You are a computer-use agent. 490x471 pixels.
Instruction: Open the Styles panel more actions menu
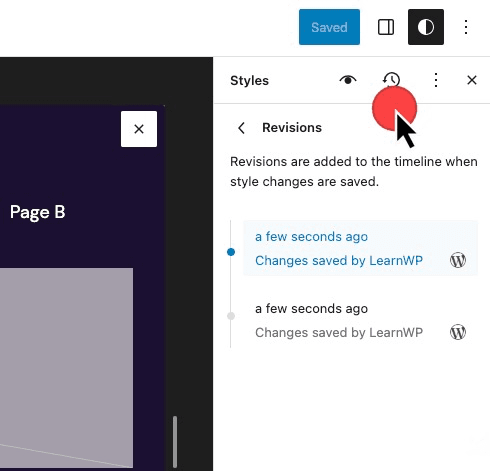coord(436,80)
